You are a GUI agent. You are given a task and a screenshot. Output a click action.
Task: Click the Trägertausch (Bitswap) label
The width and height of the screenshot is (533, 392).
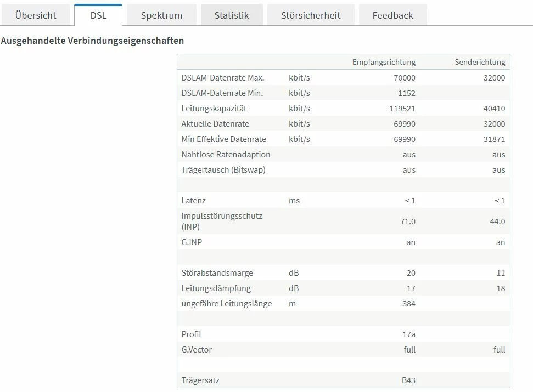click(x=223, y=170)
